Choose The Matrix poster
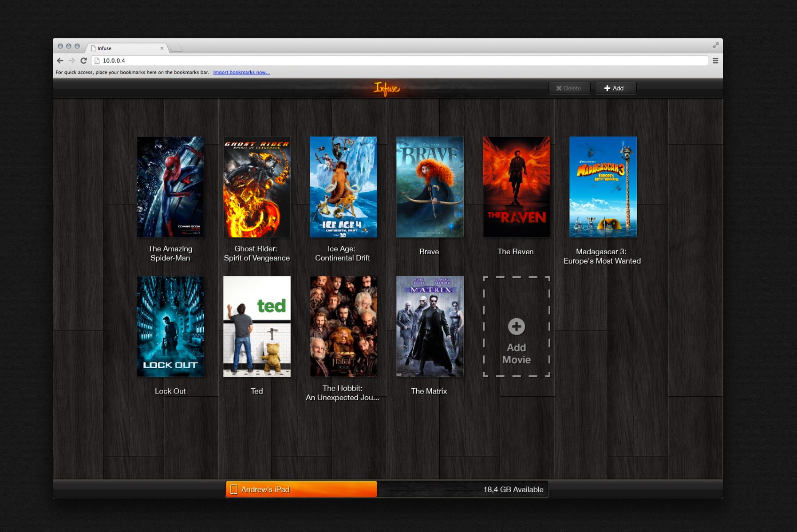 point(430,327)
